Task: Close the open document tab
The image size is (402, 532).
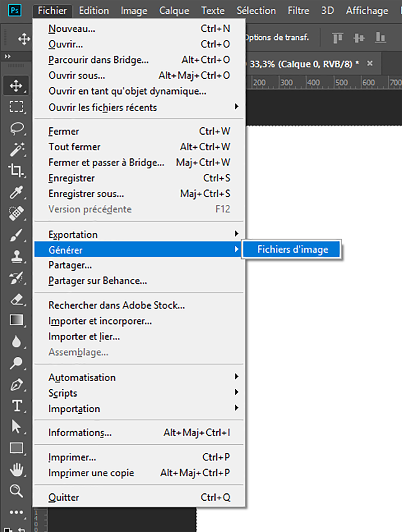Action: coord(370,63)
